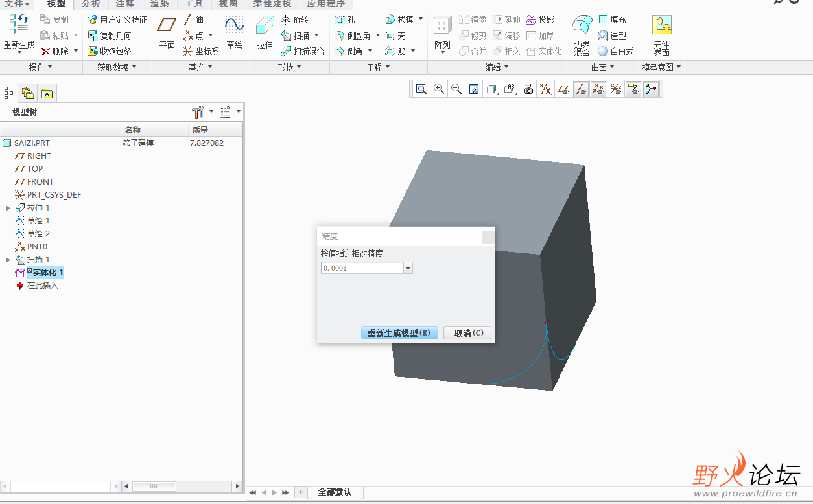The width and height of the screenshot is (813, 504).
Task: Select the 平面 datum plane tool
Action: [x=167, y=32]
